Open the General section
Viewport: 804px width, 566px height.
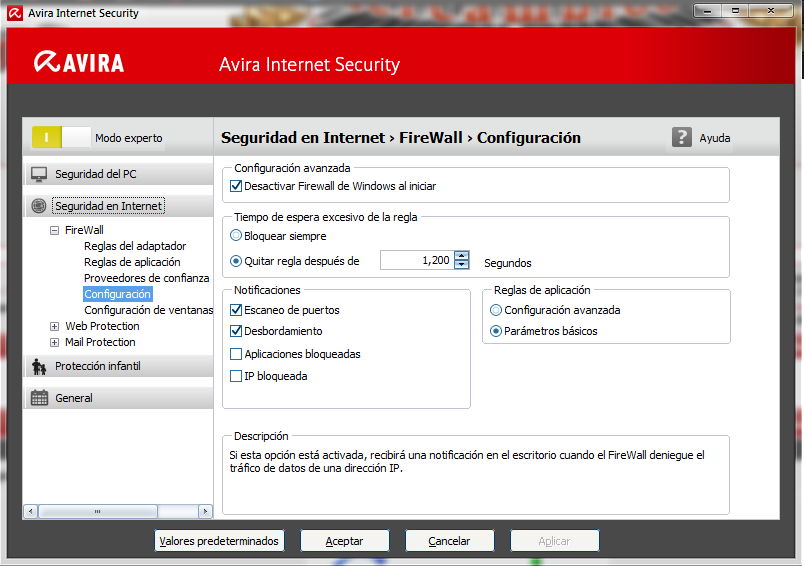(118, 398)
